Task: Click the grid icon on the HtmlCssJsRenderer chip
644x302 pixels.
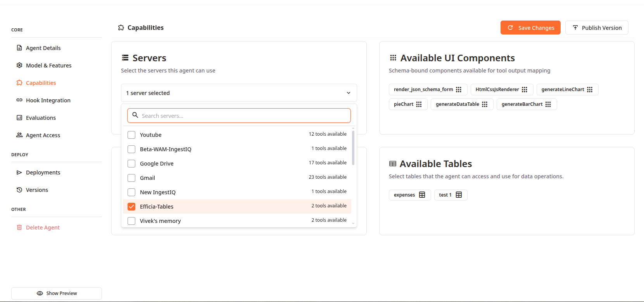Action: click(524, 90)
